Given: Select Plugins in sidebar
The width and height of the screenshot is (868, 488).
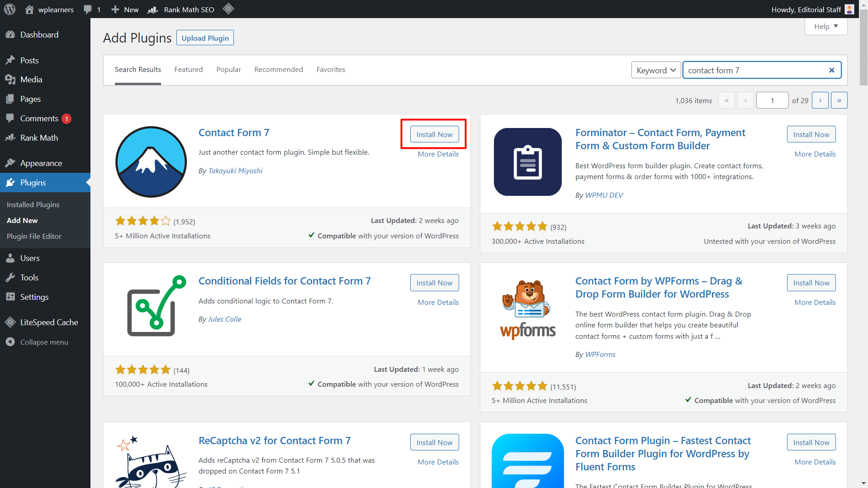Looking at the screenshot, I should (x=45, y=183).
